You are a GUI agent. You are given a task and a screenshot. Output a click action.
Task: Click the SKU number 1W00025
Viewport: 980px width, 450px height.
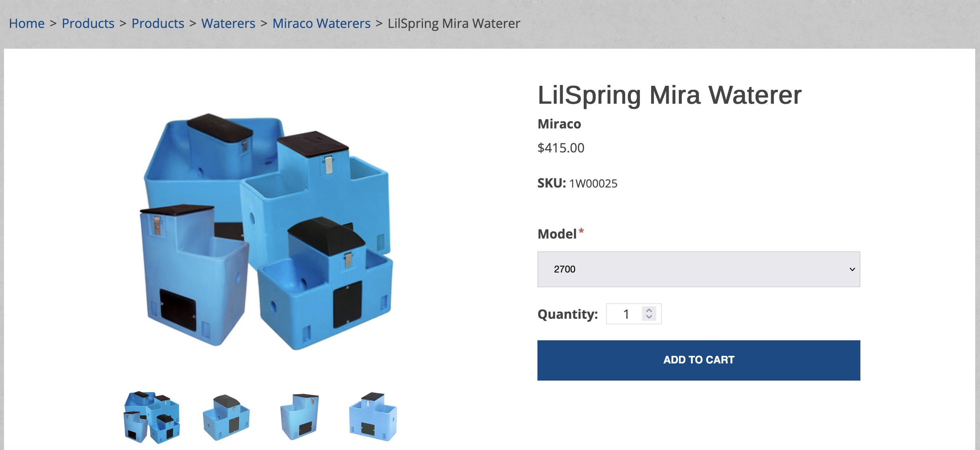click(x=593, y=184)
